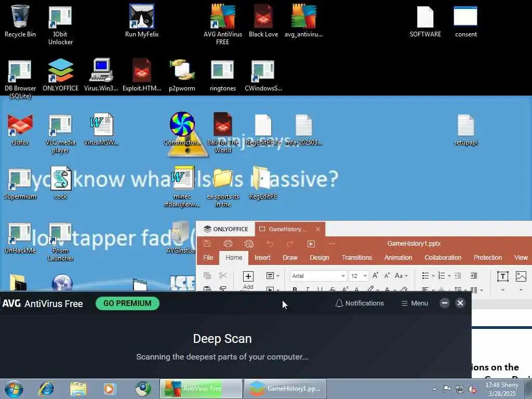Launch Internet Explorer from taskbar
532x399 pixels.
[x=46, y=389]
